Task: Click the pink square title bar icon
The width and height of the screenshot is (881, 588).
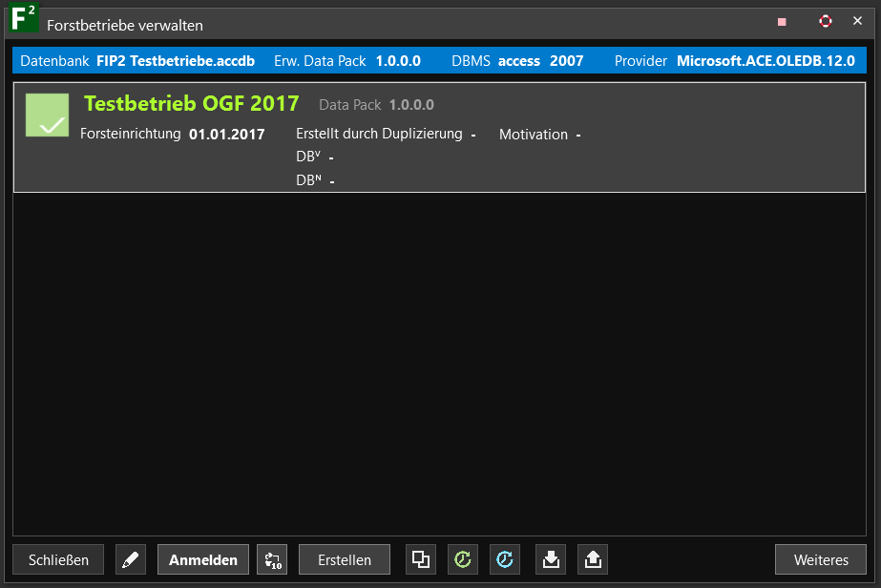Action: pos(782,21)
